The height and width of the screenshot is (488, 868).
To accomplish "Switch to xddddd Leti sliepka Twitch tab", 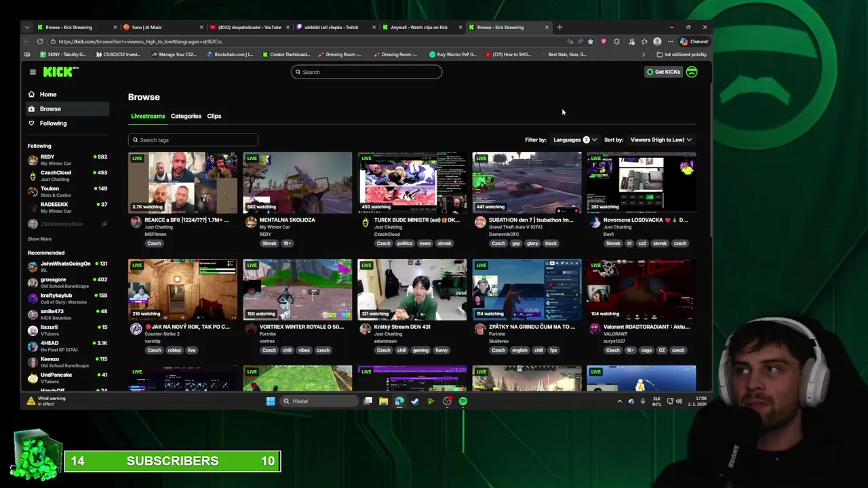I will pyautogui.click(x=336, y=27).
